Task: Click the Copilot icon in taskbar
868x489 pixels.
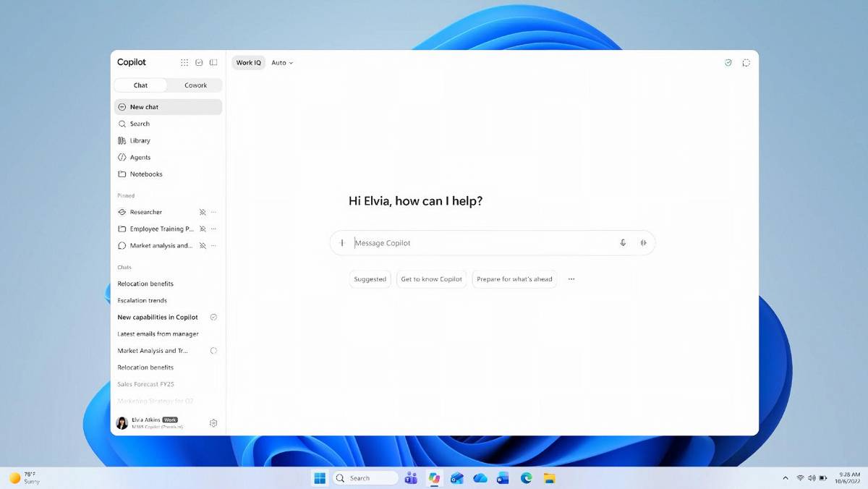Action: (x=434, y=478)
